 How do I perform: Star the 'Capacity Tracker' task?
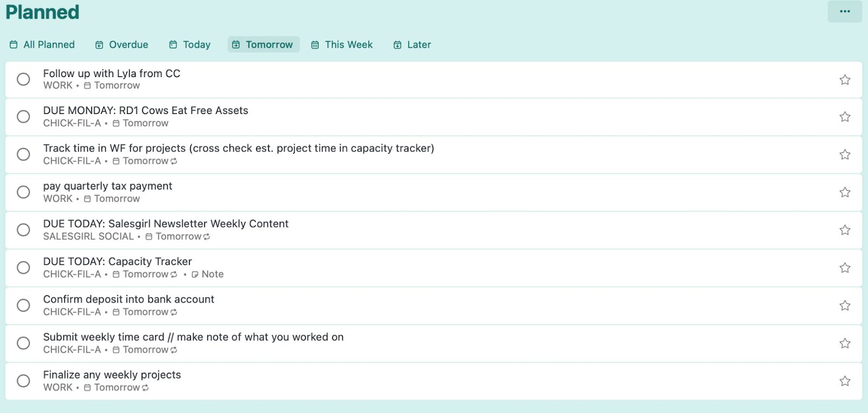click(845, 268)
